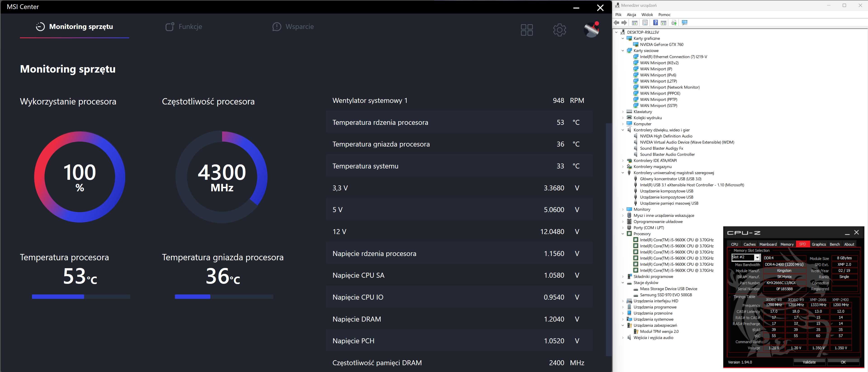The image size is (868, 372).
Task: Toggle the action pane toolbar icon
Action: (x=664, y=23)
